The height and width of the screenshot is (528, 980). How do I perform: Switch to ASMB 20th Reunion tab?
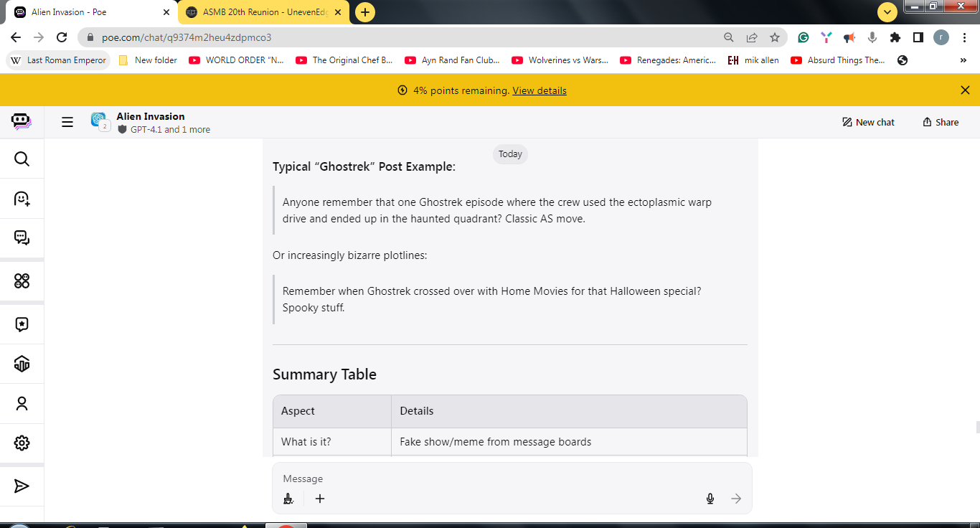263,12
